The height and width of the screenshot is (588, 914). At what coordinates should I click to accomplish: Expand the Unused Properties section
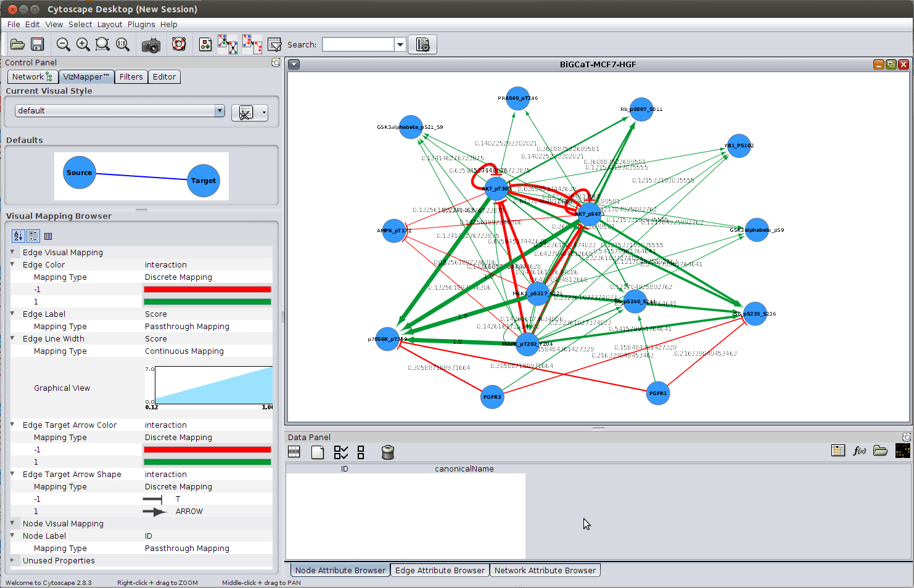(12, 560)
